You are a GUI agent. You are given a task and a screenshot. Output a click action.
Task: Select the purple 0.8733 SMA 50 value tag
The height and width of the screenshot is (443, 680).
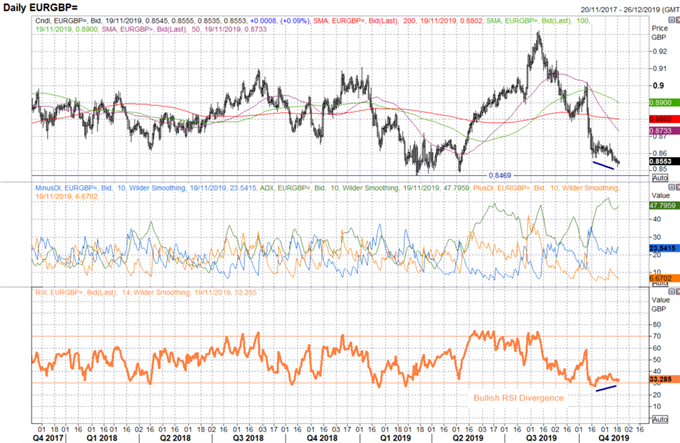[x=664, y=130]
